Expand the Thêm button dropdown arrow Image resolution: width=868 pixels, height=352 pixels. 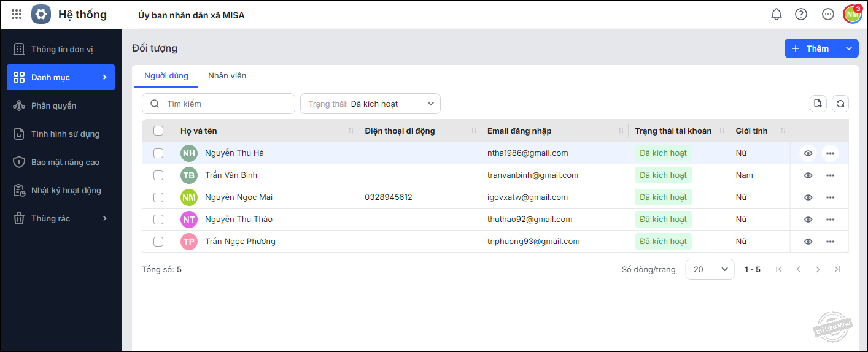tap(849, 48)
